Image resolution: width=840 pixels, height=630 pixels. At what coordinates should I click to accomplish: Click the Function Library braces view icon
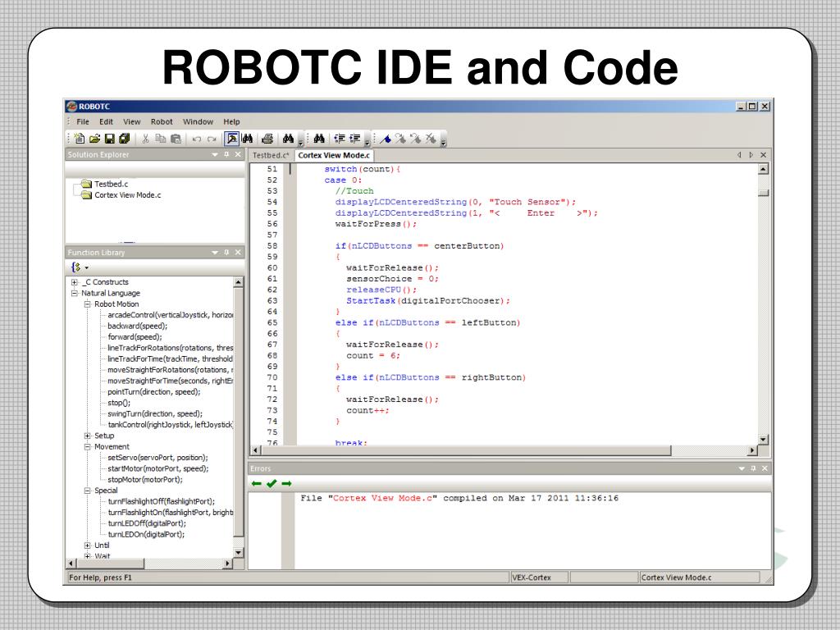click(x=76, y=267)
